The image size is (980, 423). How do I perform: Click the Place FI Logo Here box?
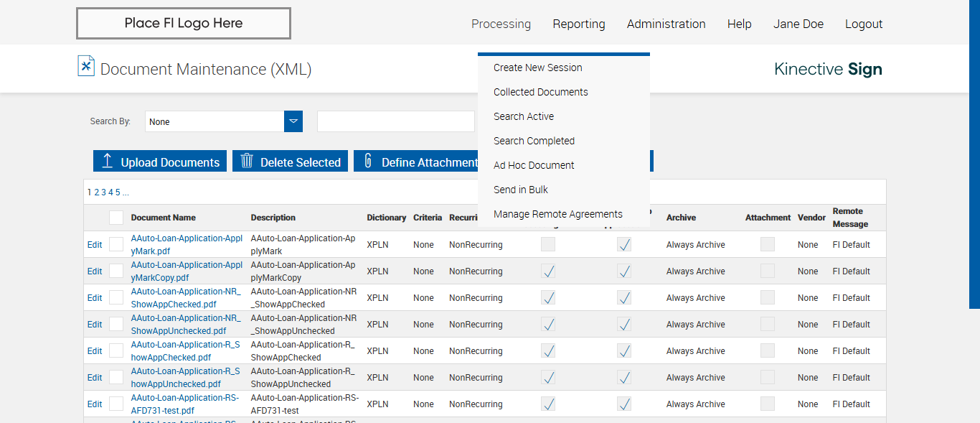(184, 23)
